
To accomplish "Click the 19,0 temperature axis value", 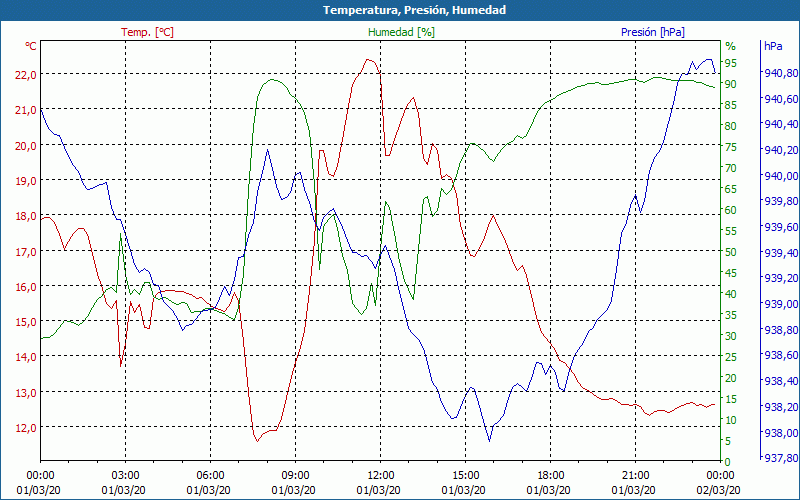I will point(26,181).
